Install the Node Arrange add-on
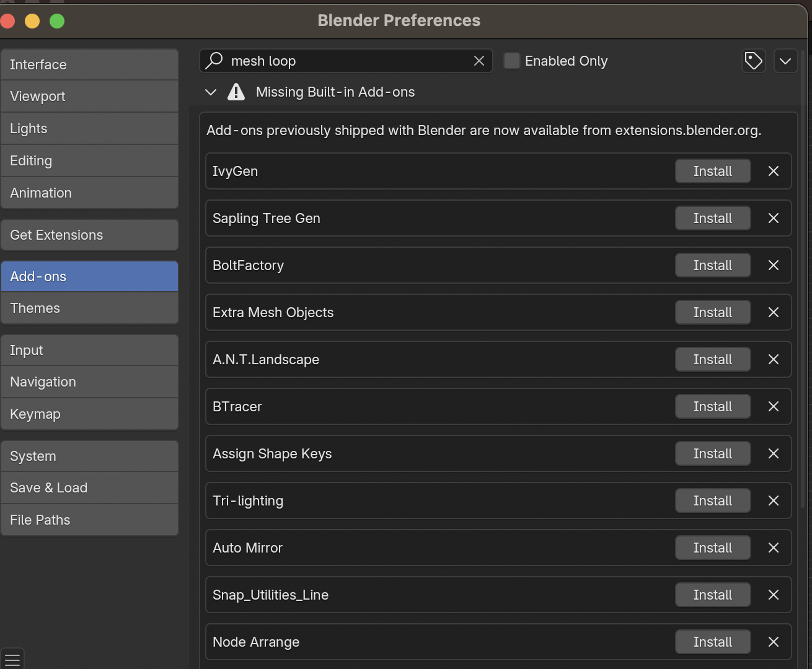 click(713, 642)
